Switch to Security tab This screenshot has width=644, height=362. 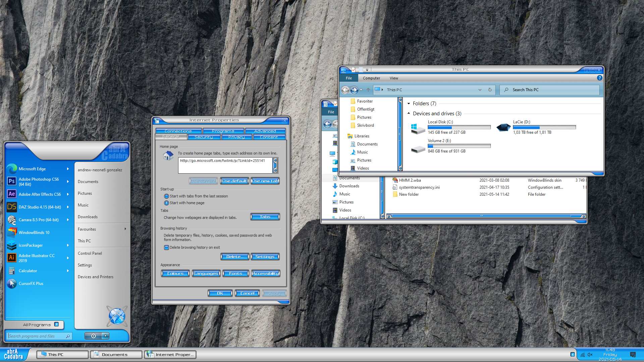click(204, 137)
